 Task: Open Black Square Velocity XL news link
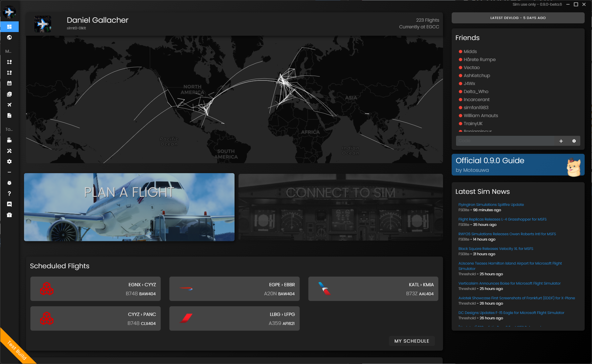tap(496, 249)
